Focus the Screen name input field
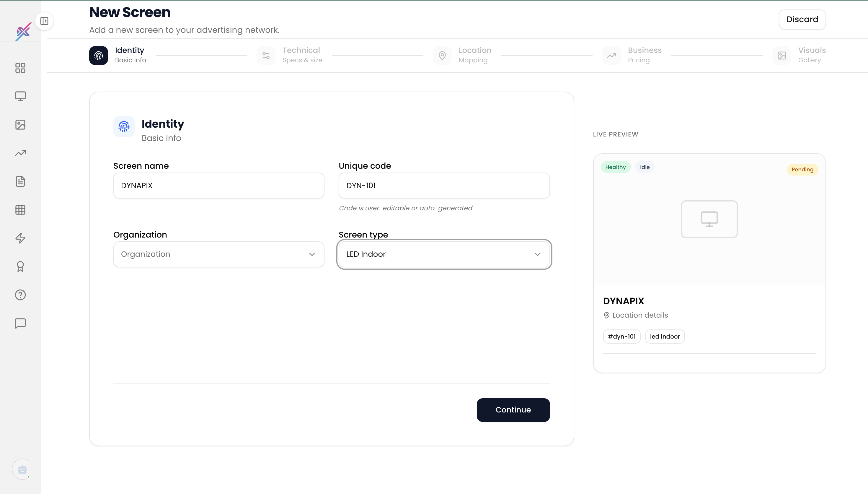Image resolution: width=868 pixels, height=494 pixels. 219,186
